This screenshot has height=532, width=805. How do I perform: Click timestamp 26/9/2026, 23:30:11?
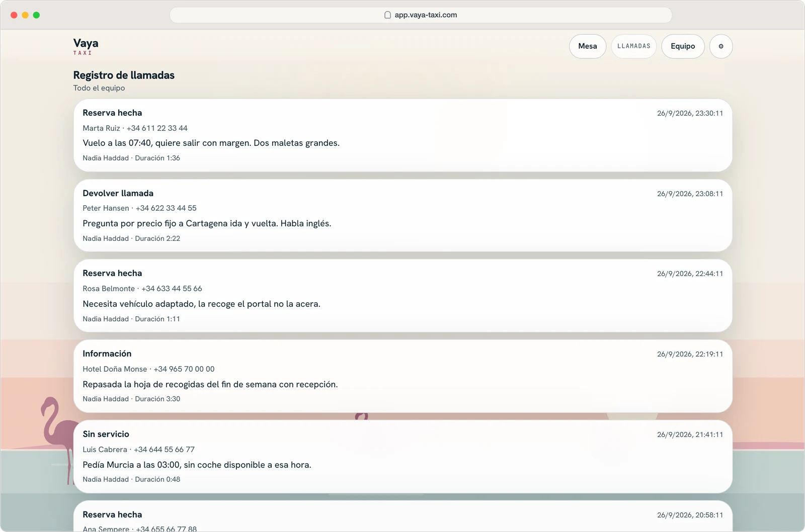pyautogui.click(x=690, y=114)
